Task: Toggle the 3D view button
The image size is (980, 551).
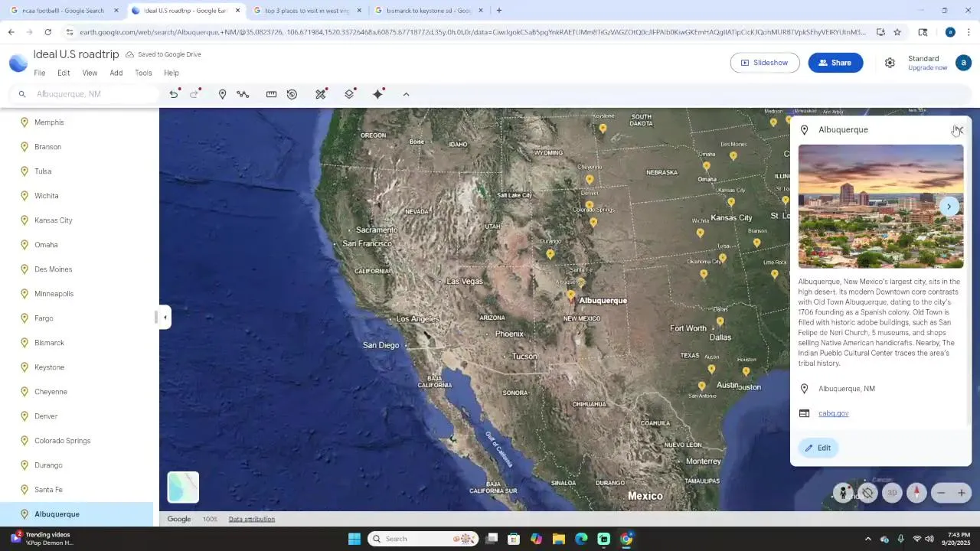Action: click(892, 493)
